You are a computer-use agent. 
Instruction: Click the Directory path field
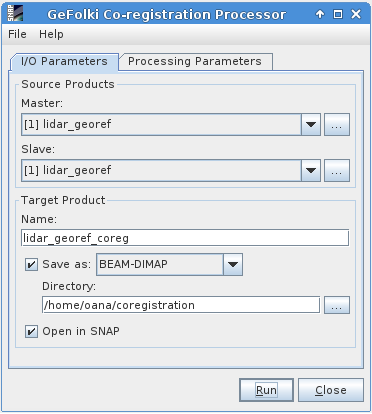pyautogui.click(x=181, y=305)
